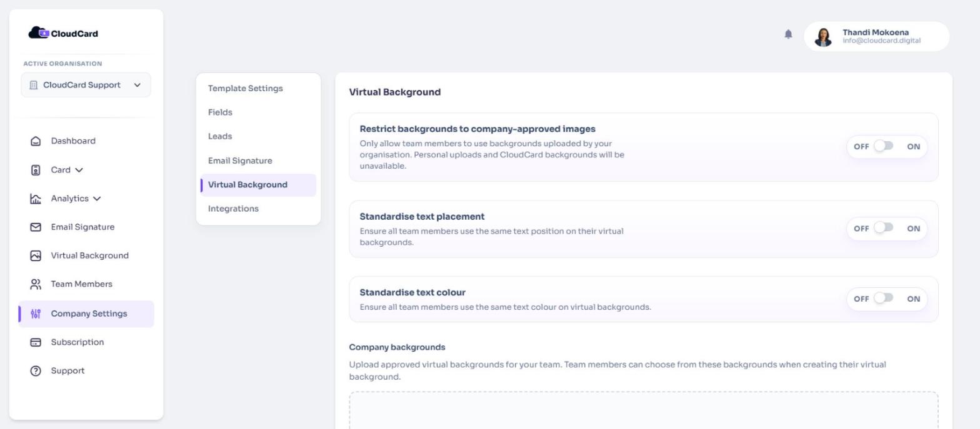Click the Support question mark icon
This screenshot has height=429, width=980.
[x=36, y=371]
